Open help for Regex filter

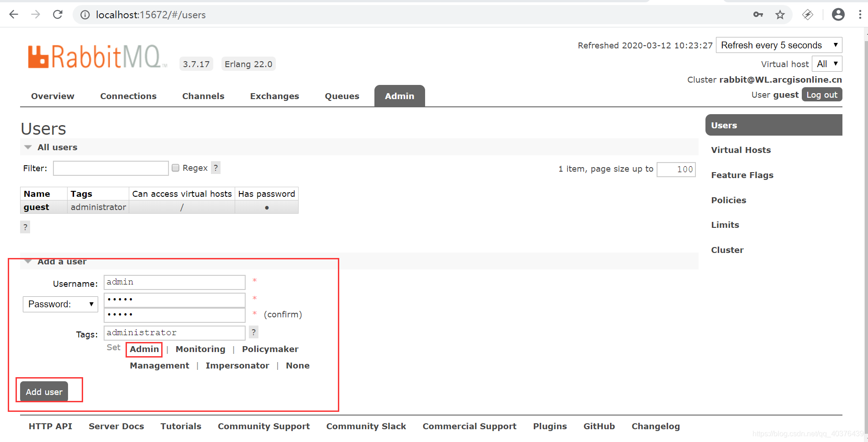[216, 168]
